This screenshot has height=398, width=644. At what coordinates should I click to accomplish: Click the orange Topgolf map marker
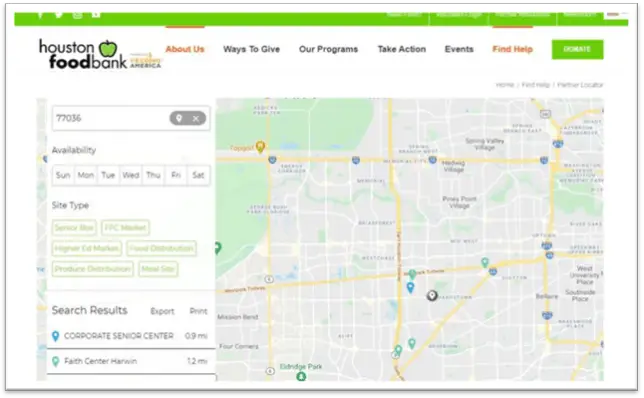[260, 146]
